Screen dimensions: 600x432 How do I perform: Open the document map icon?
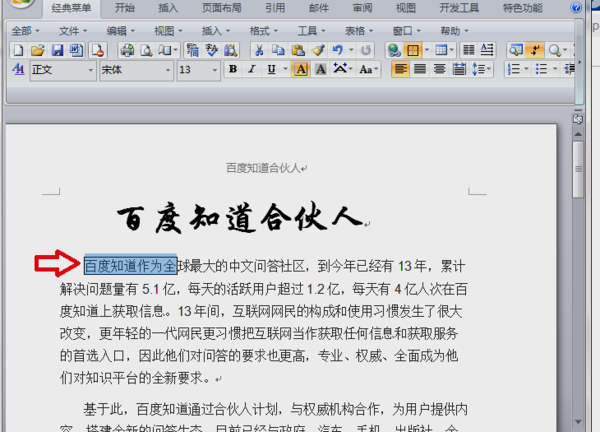(516, 50)
